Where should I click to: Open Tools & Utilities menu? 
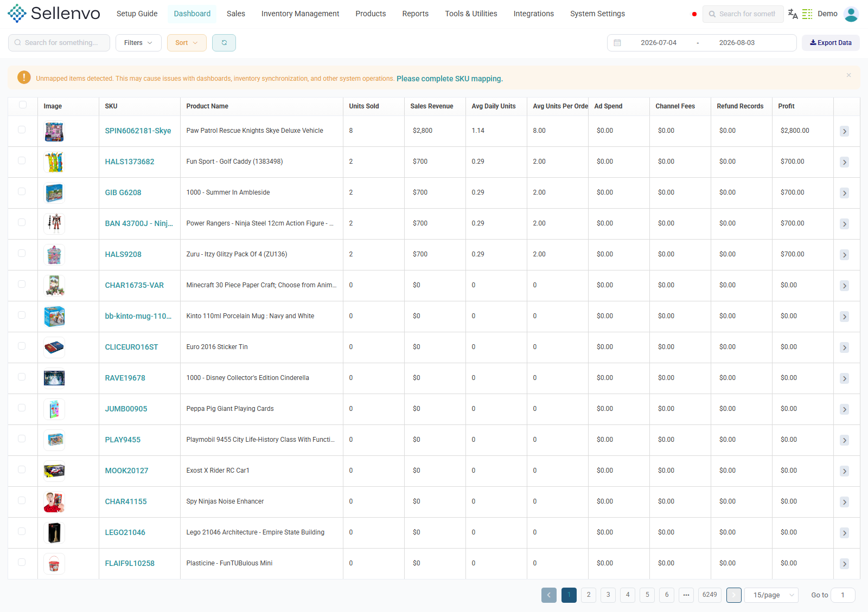[x=471, y=14]
